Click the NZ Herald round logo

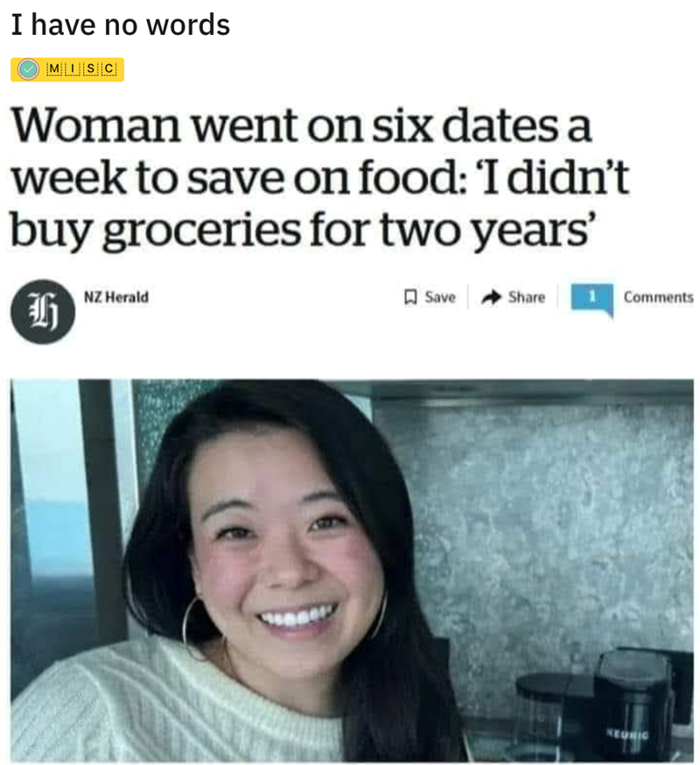click(x=43, y=312)
